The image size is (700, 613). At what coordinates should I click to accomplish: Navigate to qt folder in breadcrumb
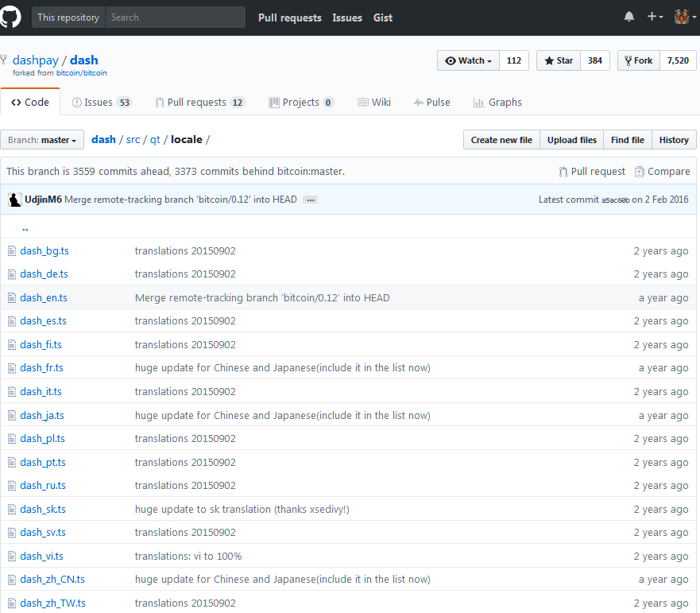155,140
